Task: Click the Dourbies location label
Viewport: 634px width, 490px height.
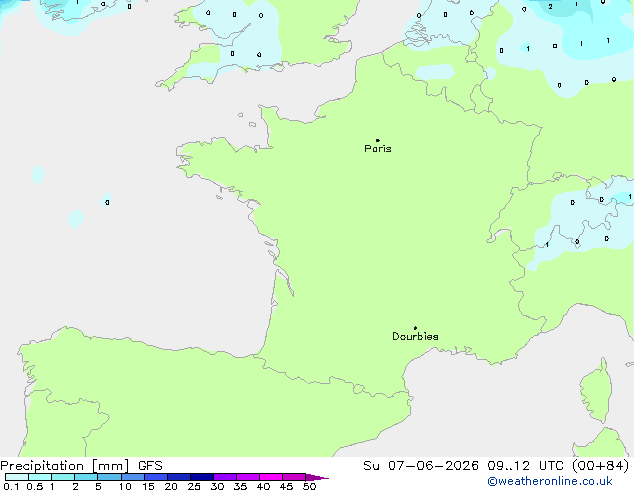Action: point(415,336)
